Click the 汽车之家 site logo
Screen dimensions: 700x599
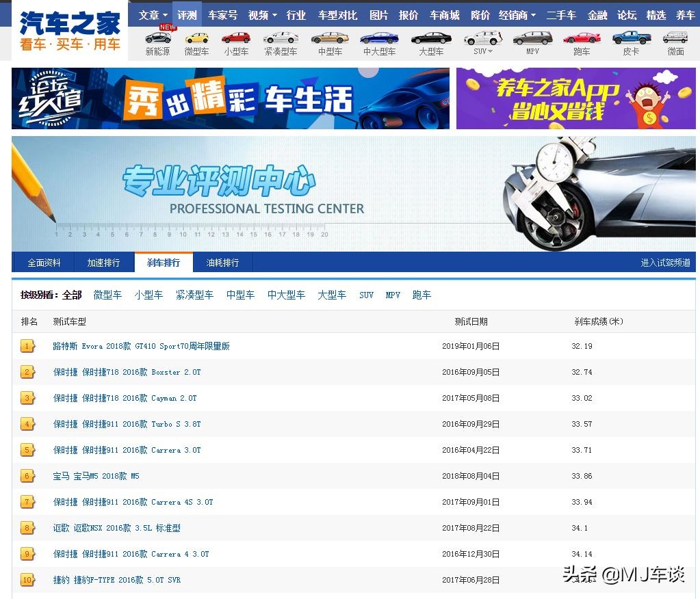[x=70, y=31]
